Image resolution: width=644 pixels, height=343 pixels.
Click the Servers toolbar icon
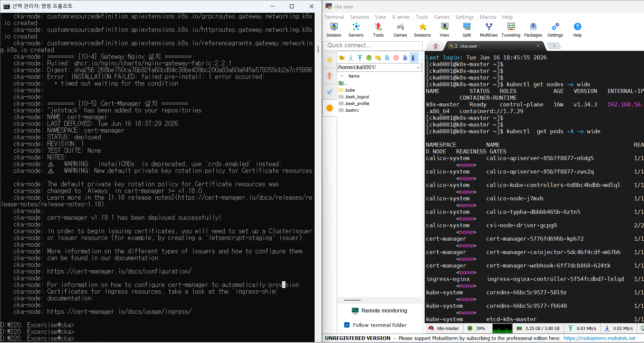[356, 30]
